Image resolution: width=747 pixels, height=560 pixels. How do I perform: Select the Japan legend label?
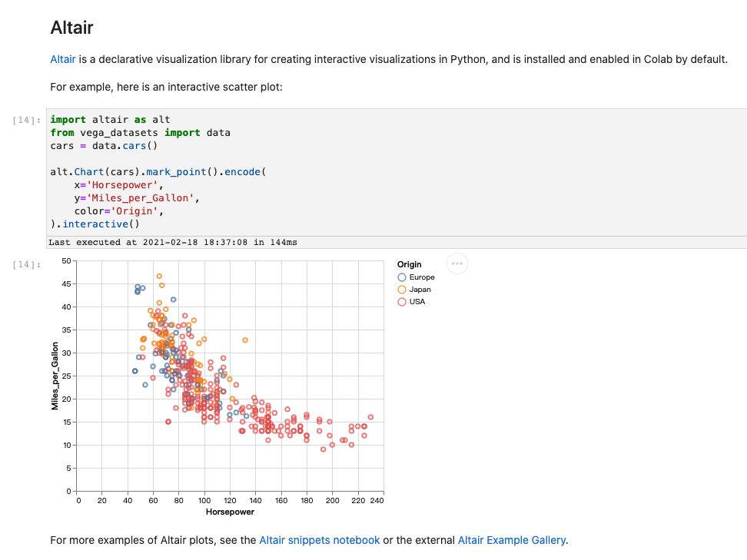420,290
